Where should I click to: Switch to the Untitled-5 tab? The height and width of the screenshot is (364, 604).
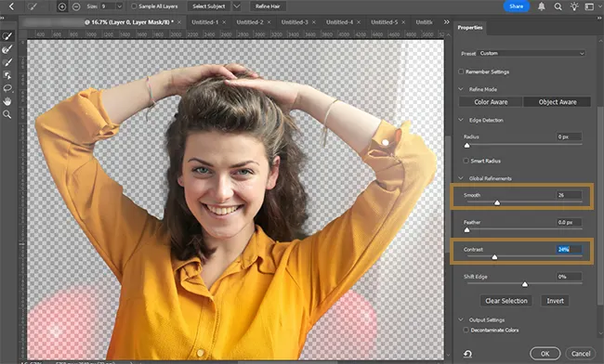tap(384, 22)
